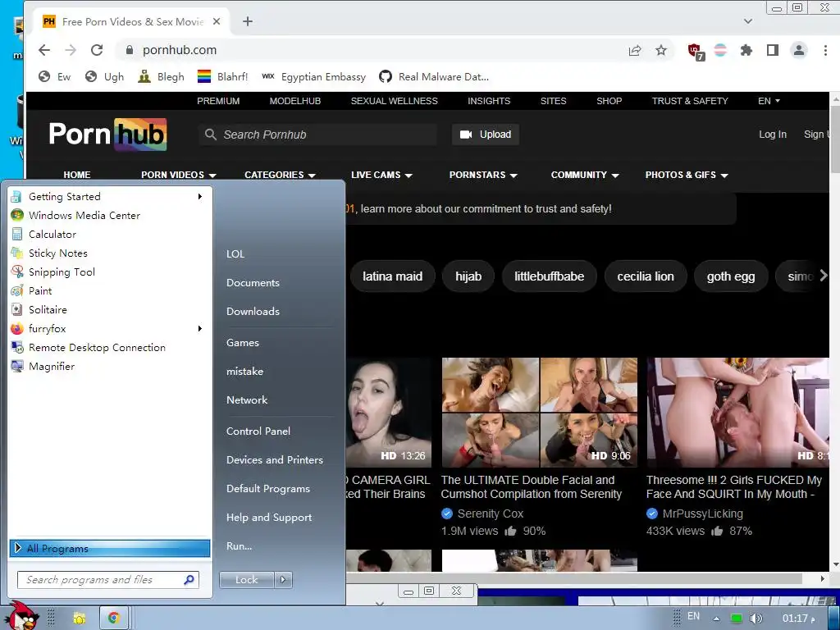Open Downloads in the Start menu

tap(253, 311)
